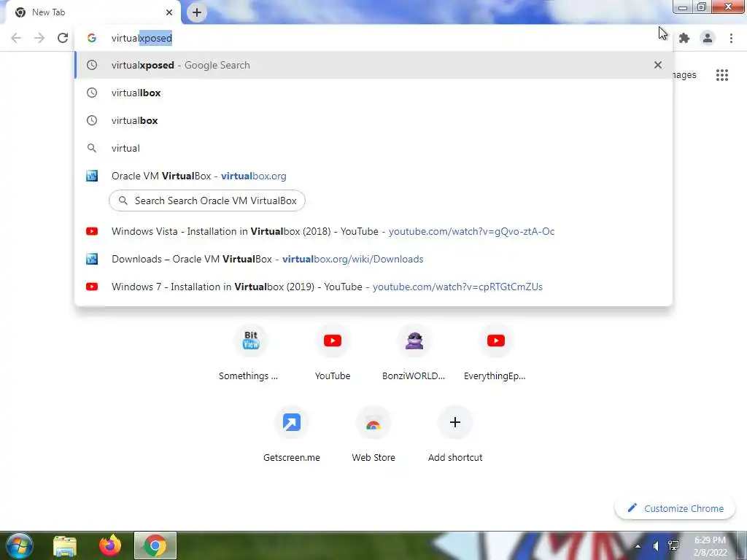
Task: Open Oracle VM VirtualBox virtualbox.org suggestion
Action: click(373, 176)
